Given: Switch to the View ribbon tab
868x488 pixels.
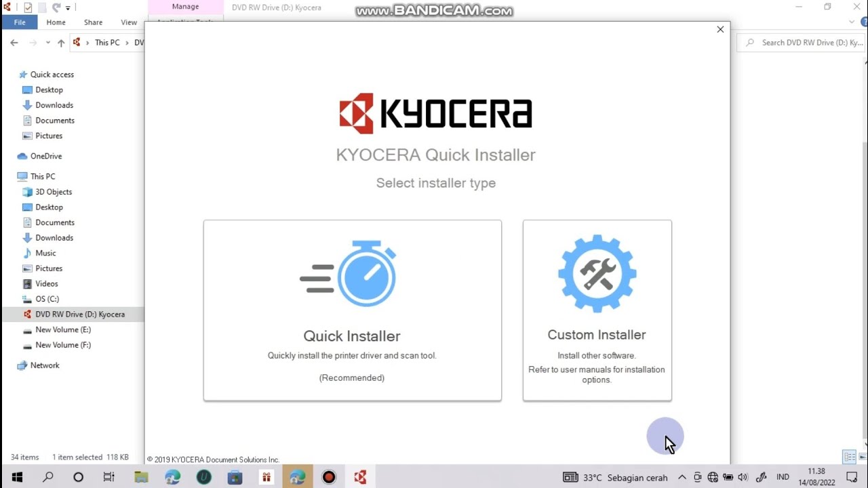Looking at the screenshot, I should (129, 22).
